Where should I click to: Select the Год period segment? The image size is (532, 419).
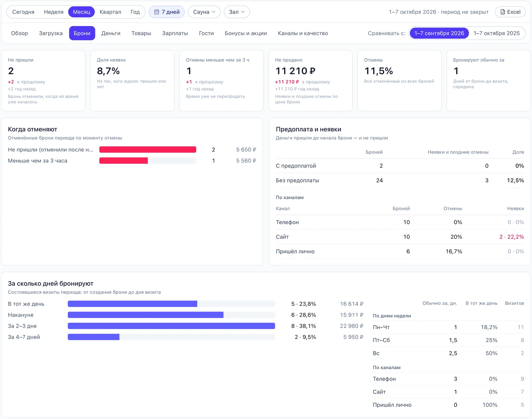tap(135, 12)
